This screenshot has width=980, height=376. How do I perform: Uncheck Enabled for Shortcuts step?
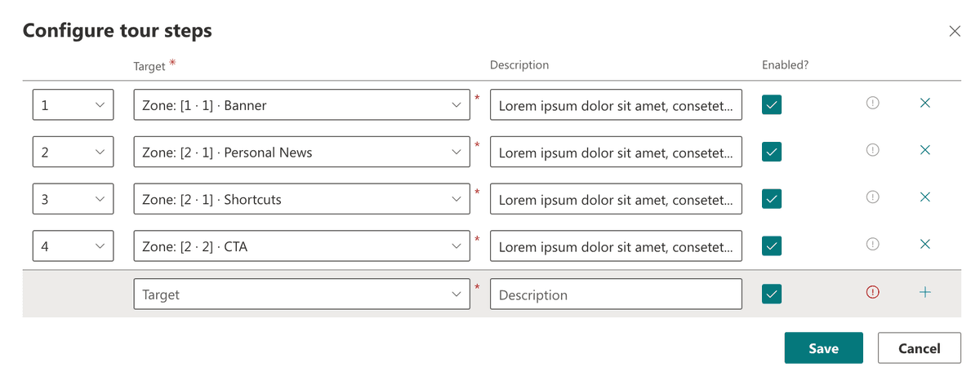[772, 198]
